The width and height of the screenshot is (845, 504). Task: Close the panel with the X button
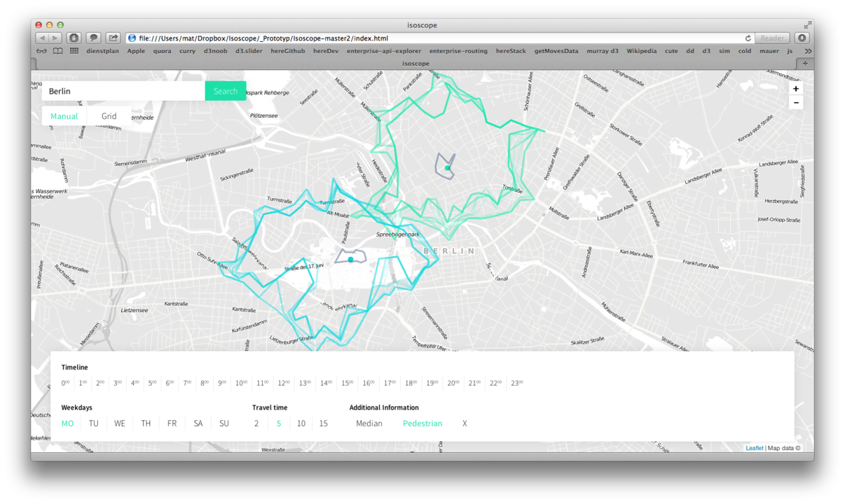[465, 423]
